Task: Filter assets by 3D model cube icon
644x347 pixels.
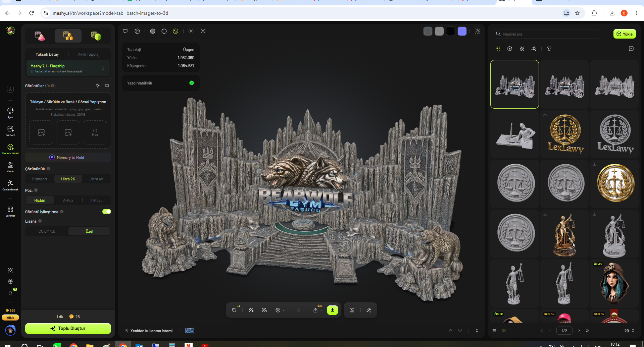Action: point(510,49)
